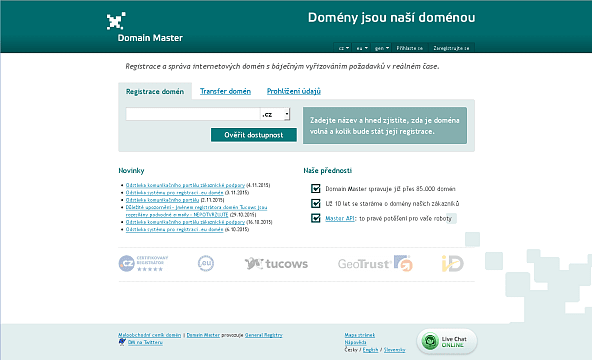The height and width of the screenshot is (360, 592).
Task: Click the GeoTrust logo
Action: coord(375,263)
